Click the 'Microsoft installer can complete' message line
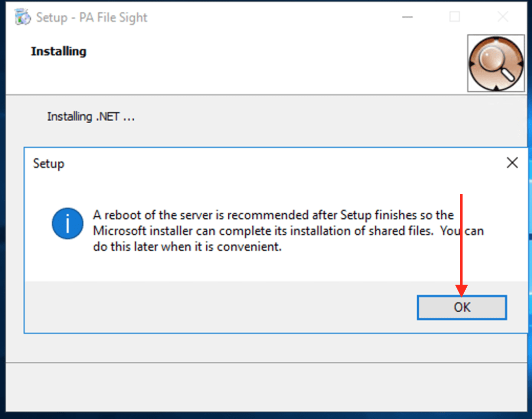 click(x=288, y=231)
